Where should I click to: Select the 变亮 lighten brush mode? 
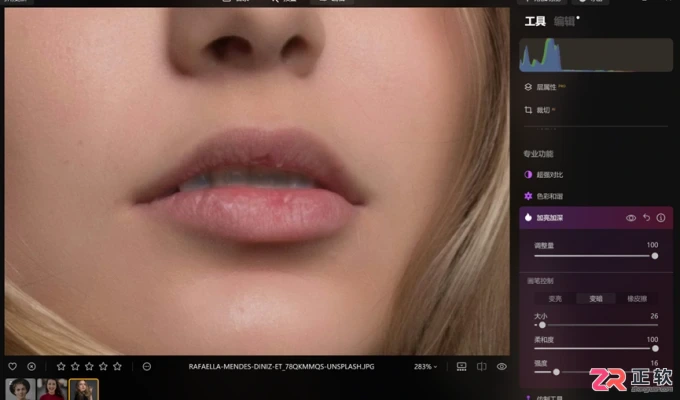555,299
